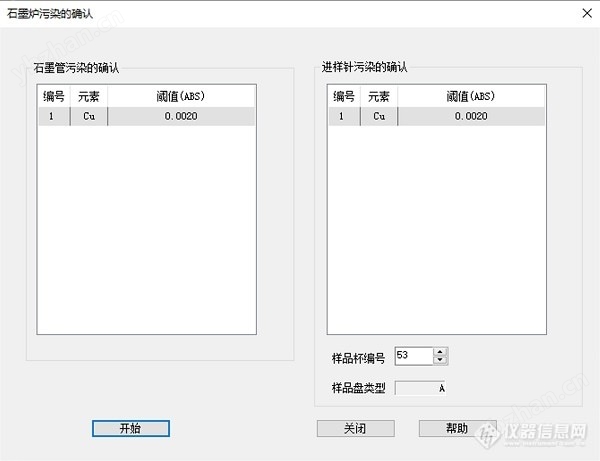Click the 样品杯编号 input field showing 53
The width and height of the screenshot is (600, 461).
tap(414, 356)
